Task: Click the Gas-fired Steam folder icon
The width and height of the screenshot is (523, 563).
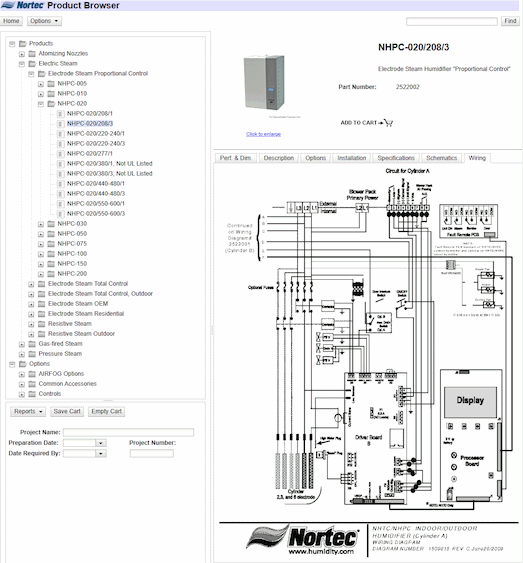Action: tap(32, 344)
